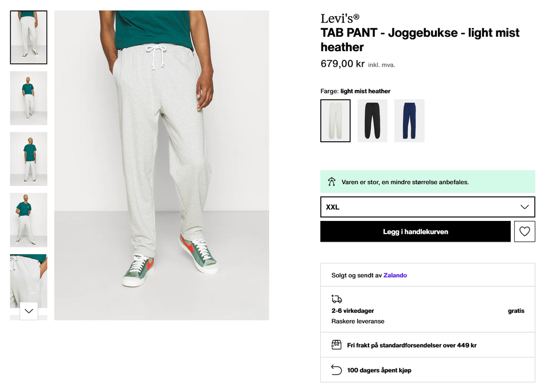The height and width of the screenshot is (392, 551).
Task: Open the Levi's brand link
Action: coord(340,18)
